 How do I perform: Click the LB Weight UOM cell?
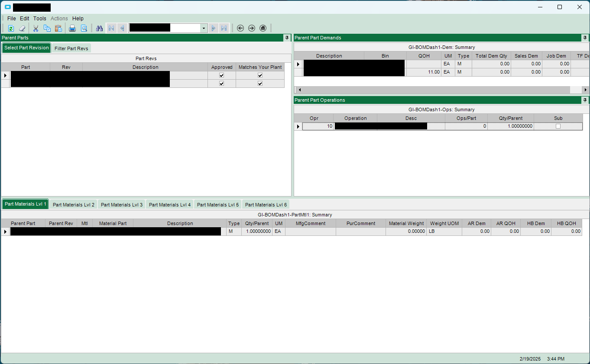(444, 232)
